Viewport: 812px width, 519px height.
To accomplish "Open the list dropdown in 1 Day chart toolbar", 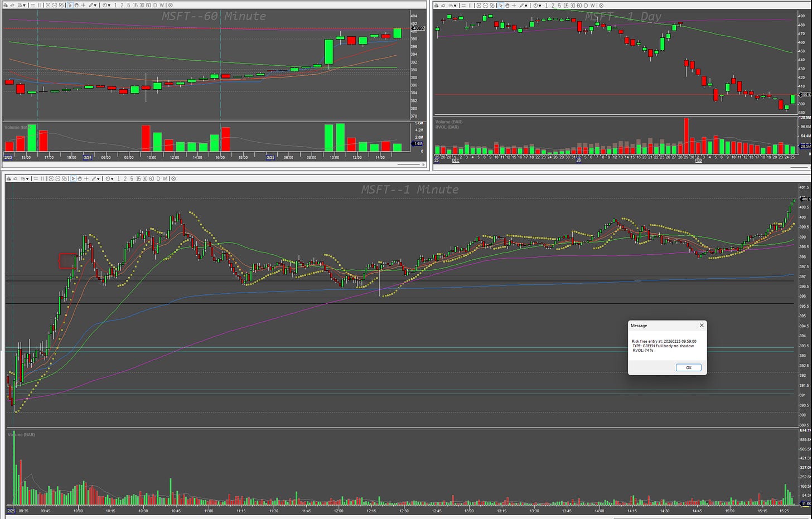I will pyautogui.click(x=452, y=5).
